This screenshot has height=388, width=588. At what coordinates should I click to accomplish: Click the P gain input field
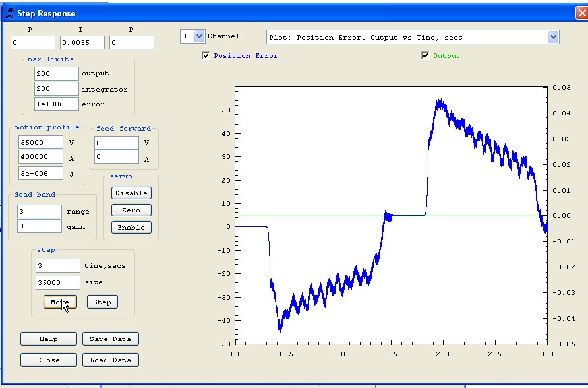point(32,43)
